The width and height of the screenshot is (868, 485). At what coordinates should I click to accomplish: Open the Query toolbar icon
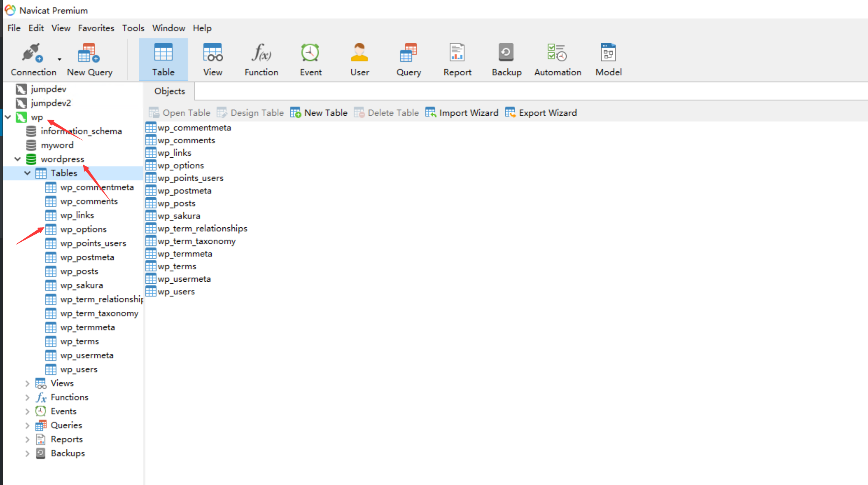408,60
